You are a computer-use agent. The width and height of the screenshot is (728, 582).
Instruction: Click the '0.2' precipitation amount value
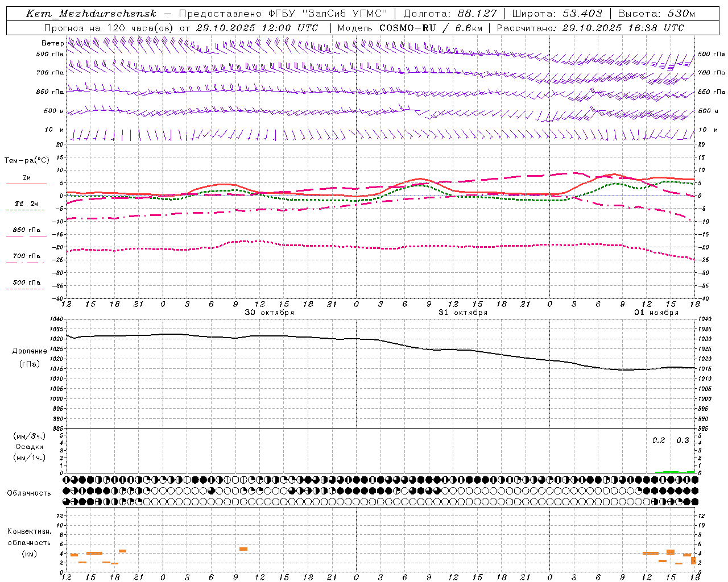pos(659,440)
